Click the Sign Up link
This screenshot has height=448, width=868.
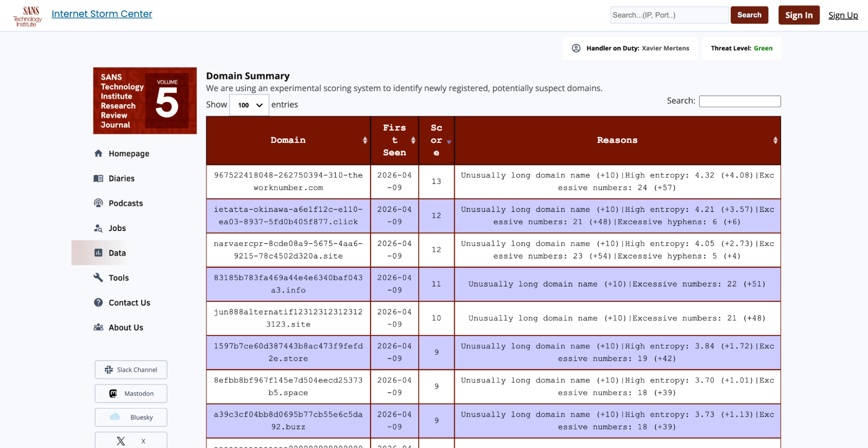click(843, 15)
